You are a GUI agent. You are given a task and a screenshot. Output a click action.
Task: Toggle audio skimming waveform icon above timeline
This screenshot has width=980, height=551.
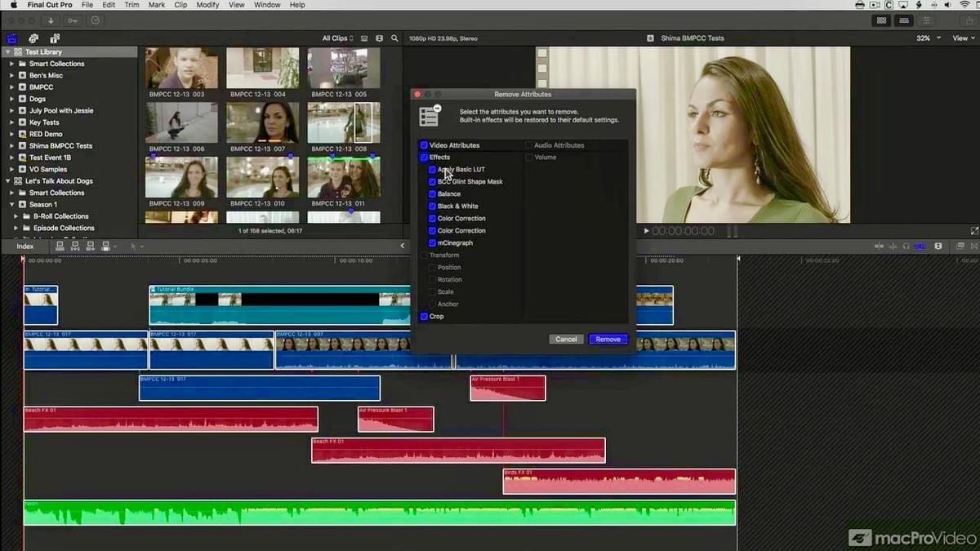(893, 246)
